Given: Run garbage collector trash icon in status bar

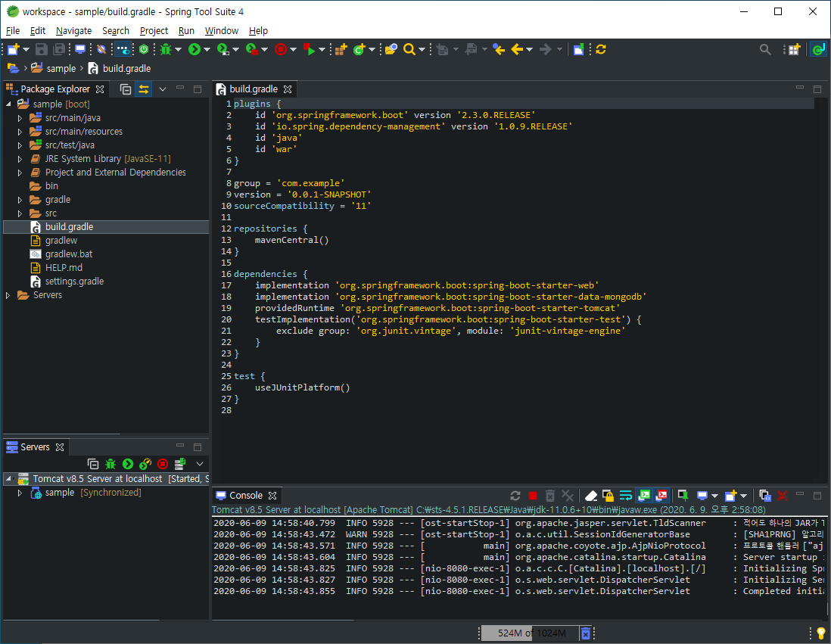Looking at the screenshot, I should [x=585, y=633].
